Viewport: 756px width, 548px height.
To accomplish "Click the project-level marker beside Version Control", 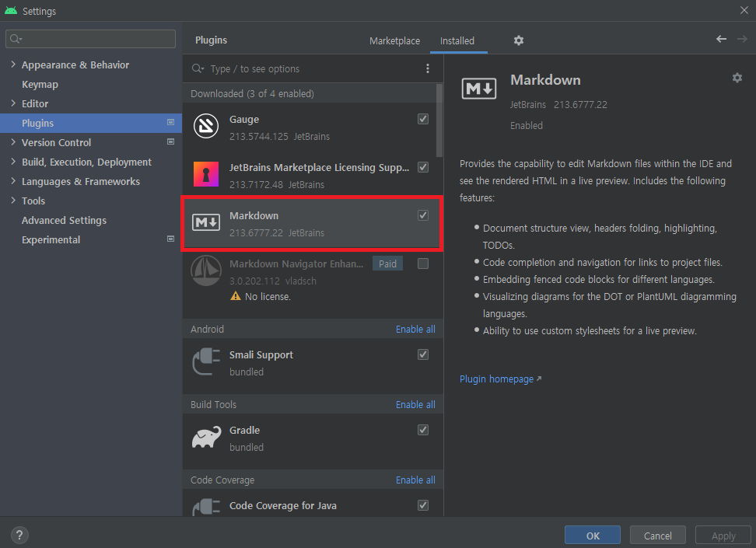I will tap(170, 141).
